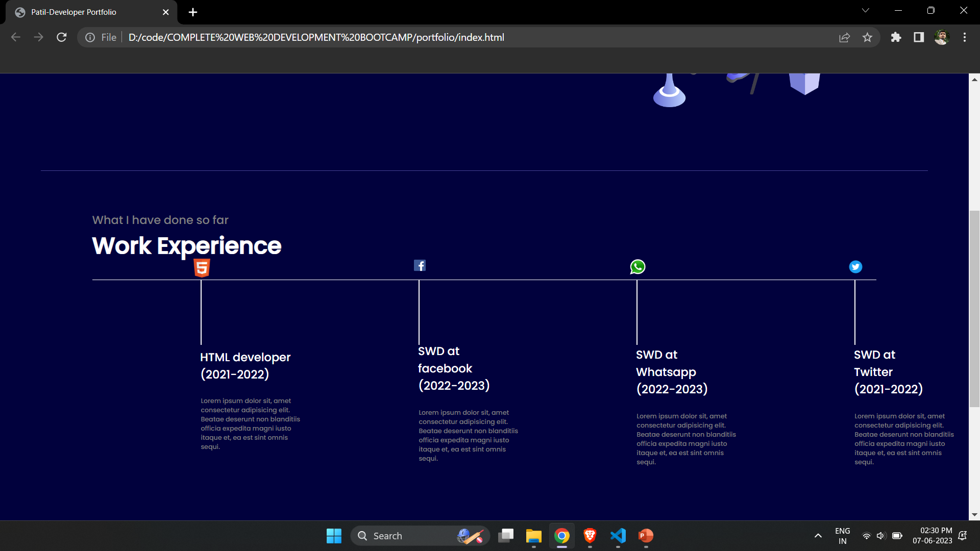Open Chrome's three-dot menu

point(965,37)
